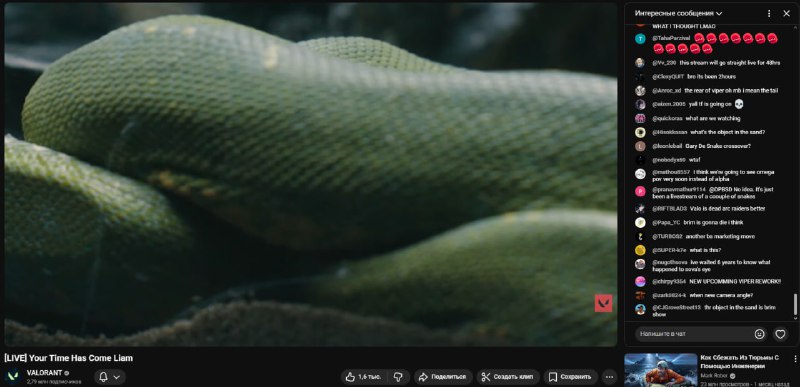Viewport: 800px width, 387px height.
Task: Open @SUPER-k7e avatar in chat
Action: coord(640,250)
